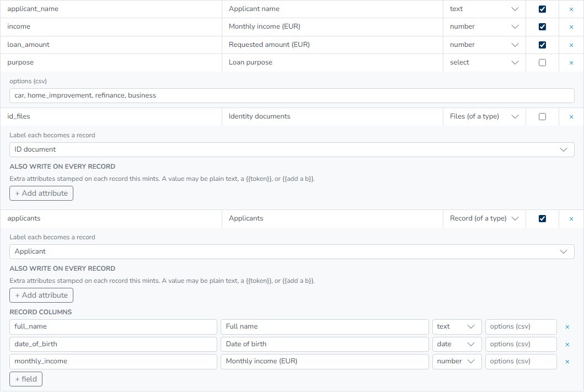Toggle required checkbox for applicants row

(x=542, y=218)
